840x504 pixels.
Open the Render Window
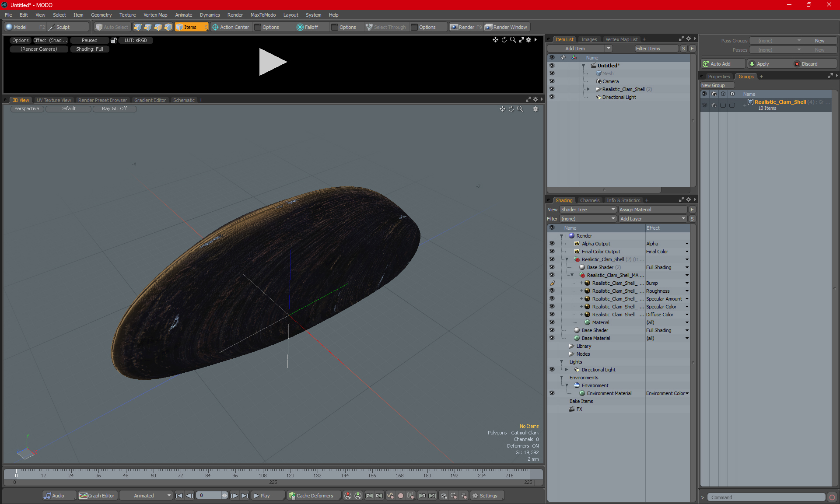tap(507, 27)
